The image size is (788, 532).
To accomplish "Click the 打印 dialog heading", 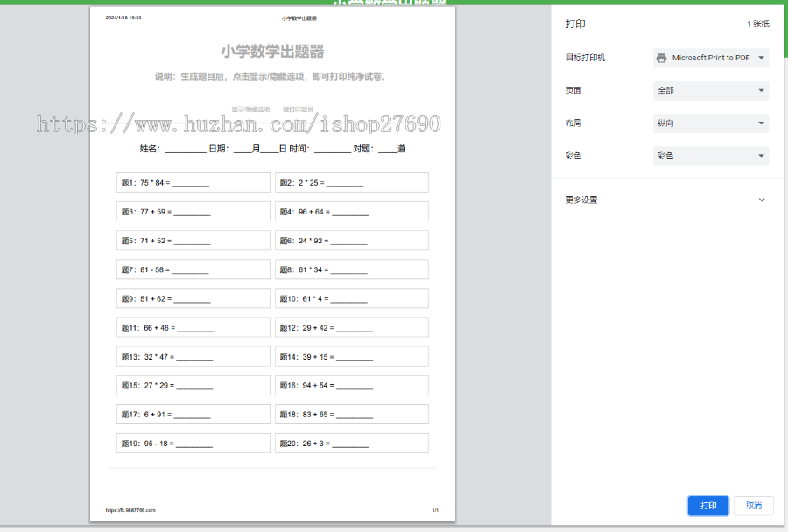I will (575, 24).
